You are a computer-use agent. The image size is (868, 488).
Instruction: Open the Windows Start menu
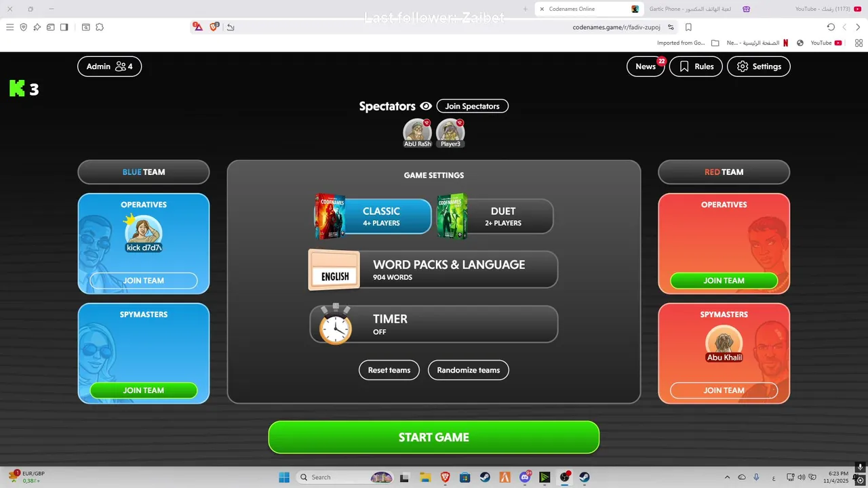click(x=284, y=477)
